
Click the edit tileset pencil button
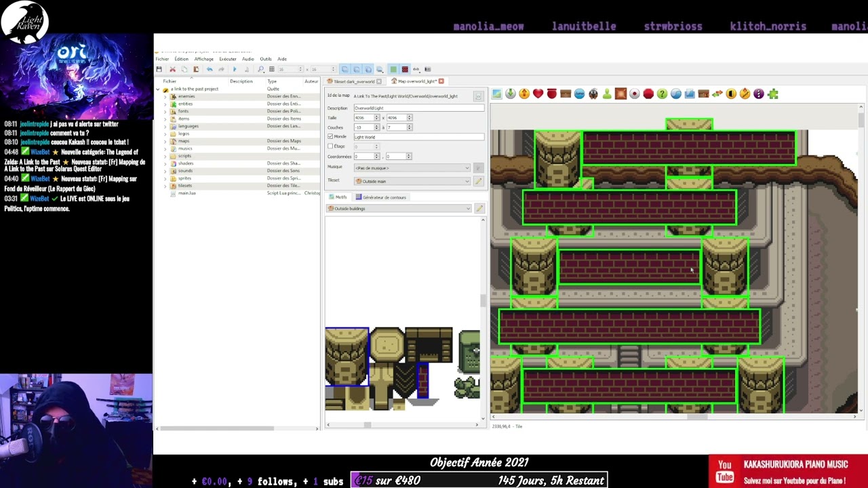478,181
